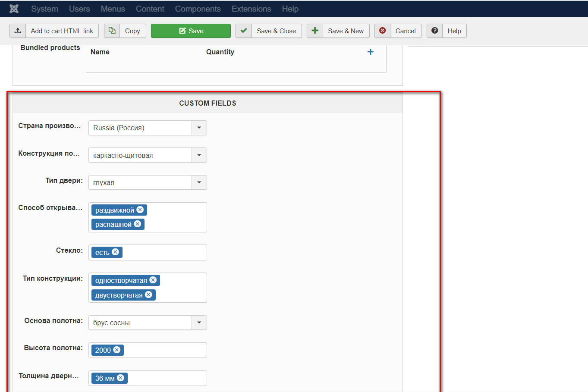
Task: Click the Тип двери: label
Action: pos(64,180)
